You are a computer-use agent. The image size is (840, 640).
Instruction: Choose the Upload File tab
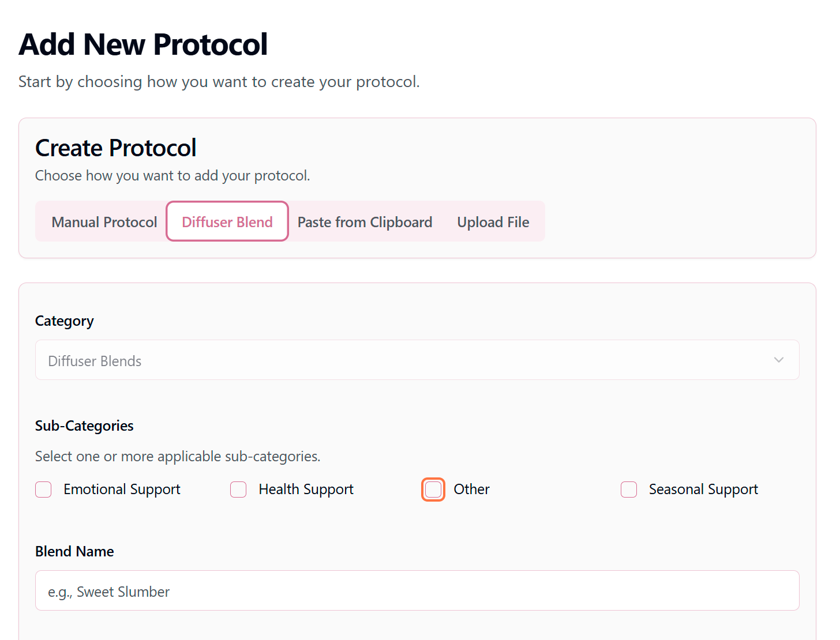493,222
